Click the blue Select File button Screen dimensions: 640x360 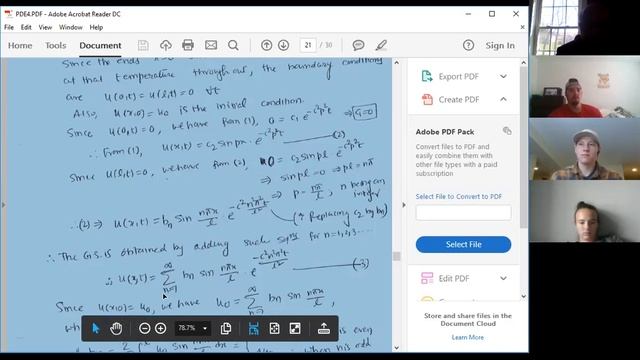pyautogui.click(x=463, y=244)
